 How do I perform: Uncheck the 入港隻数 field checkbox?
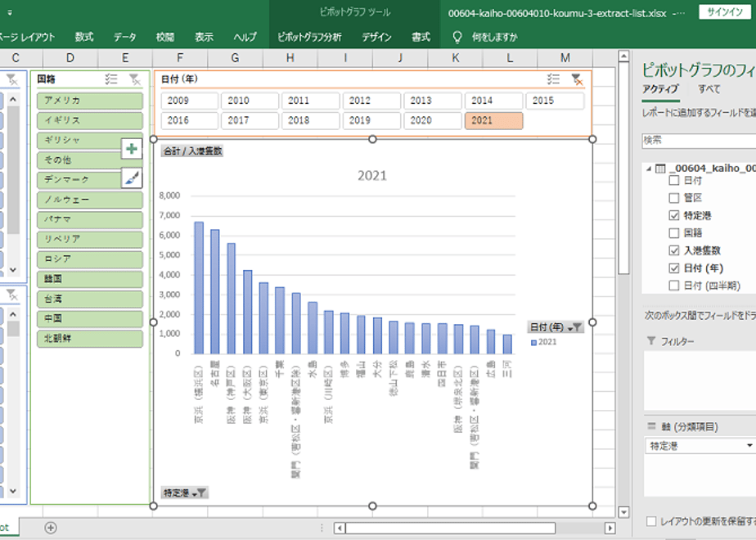coord(674,250)
